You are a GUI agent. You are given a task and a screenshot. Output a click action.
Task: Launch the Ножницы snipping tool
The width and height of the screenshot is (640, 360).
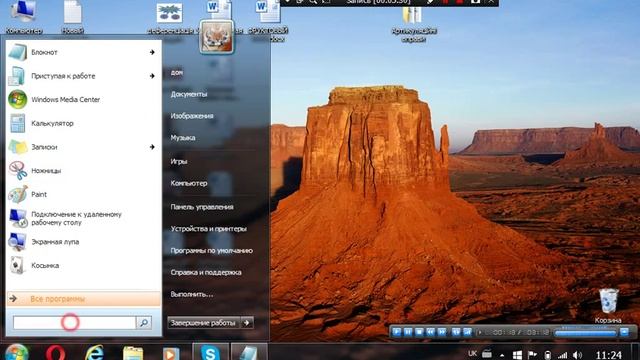pyautogui.click(x=84, y=171)
